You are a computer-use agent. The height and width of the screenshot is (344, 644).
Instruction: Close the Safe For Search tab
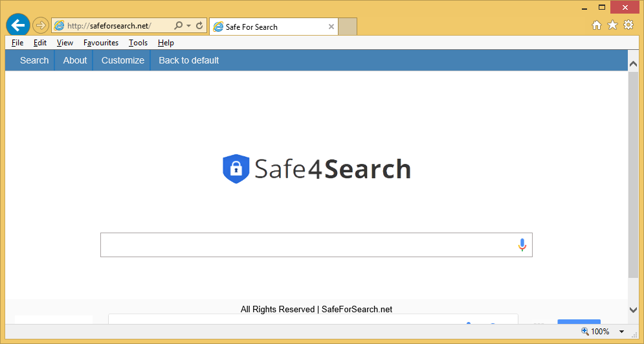331,27
